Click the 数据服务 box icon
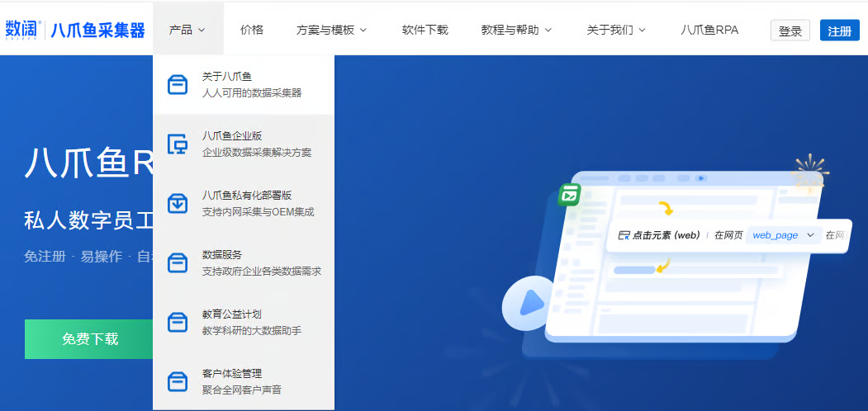This screenshot has width=868, height=411. (178, 262)
